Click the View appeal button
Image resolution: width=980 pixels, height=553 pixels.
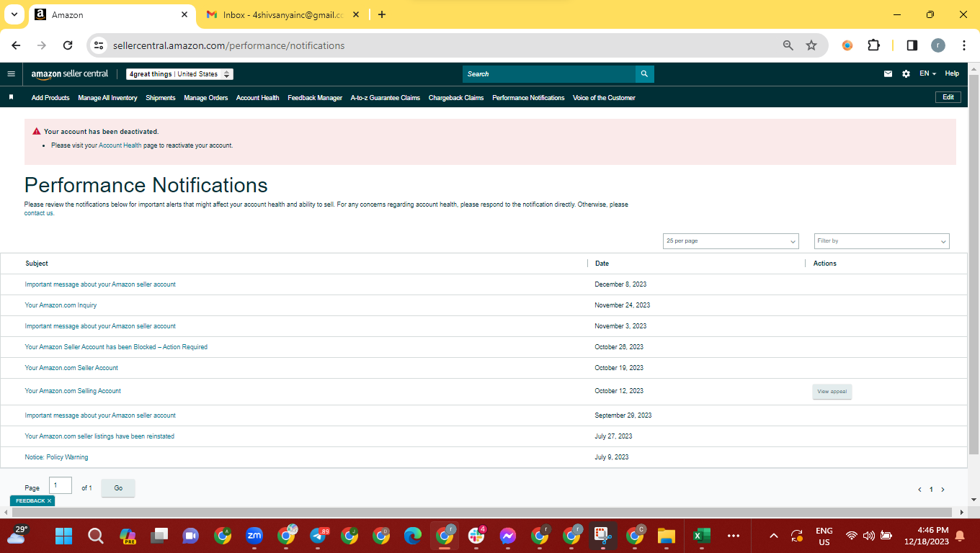pyautogui.click(x=832, y=392)
